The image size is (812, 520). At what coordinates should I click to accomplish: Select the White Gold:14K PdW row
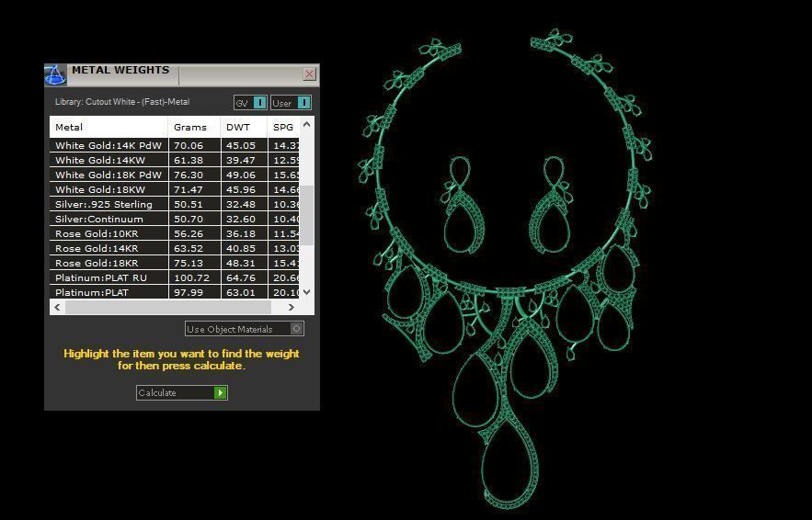(175, 145)
